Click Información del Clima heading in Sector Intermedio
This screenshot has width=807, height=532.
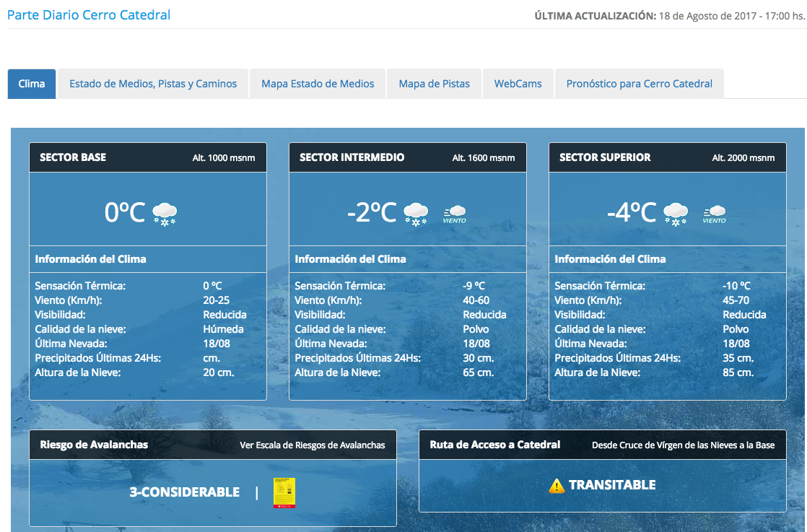[x=351, y=259]
